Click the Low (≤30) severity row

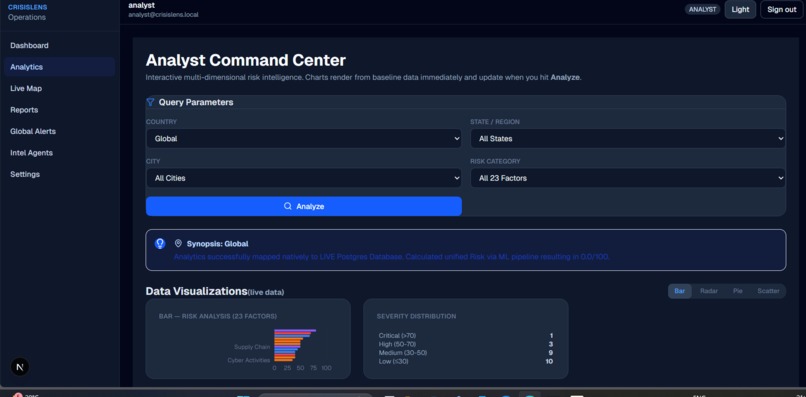point(466,362)
